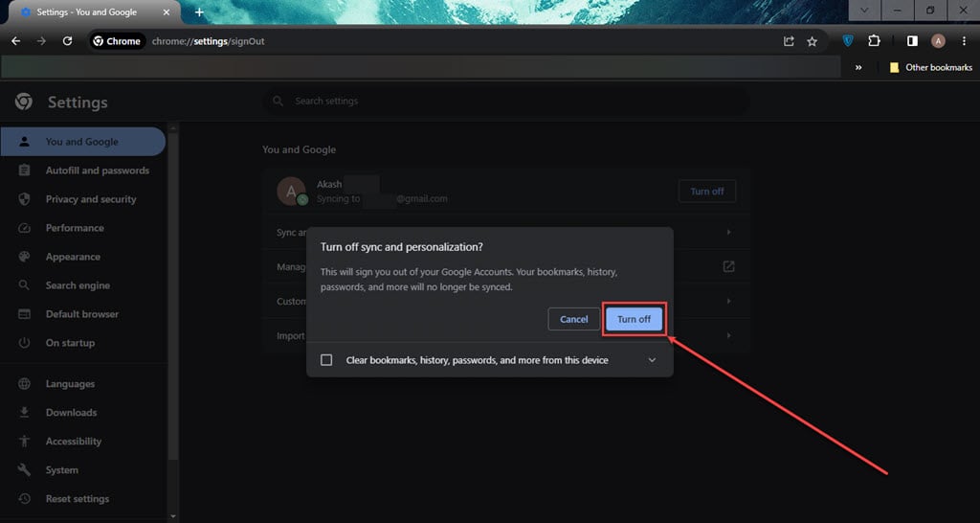This screenshot has width=980, height=523.
Task: Show hidden bookmarks with double chevron
Action: [x=858, y=67]
